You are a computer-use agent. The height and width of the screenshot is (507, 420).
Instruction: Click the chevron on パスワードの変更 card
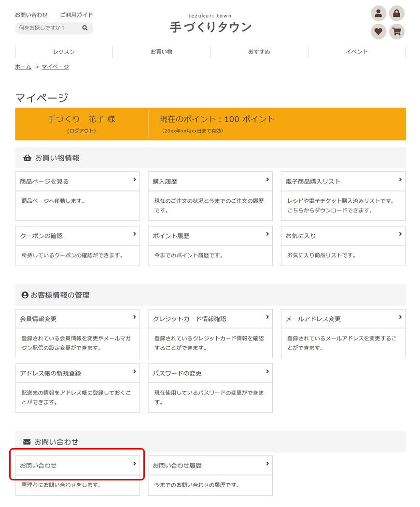[x=267, y=372]
